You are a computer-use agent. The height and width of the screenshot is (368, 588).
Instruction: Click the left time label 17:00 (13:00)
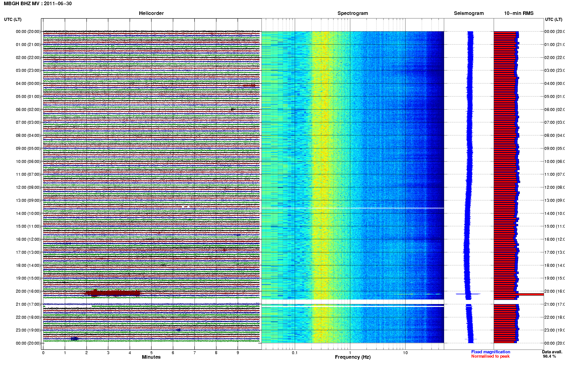(x=28, y=252)
